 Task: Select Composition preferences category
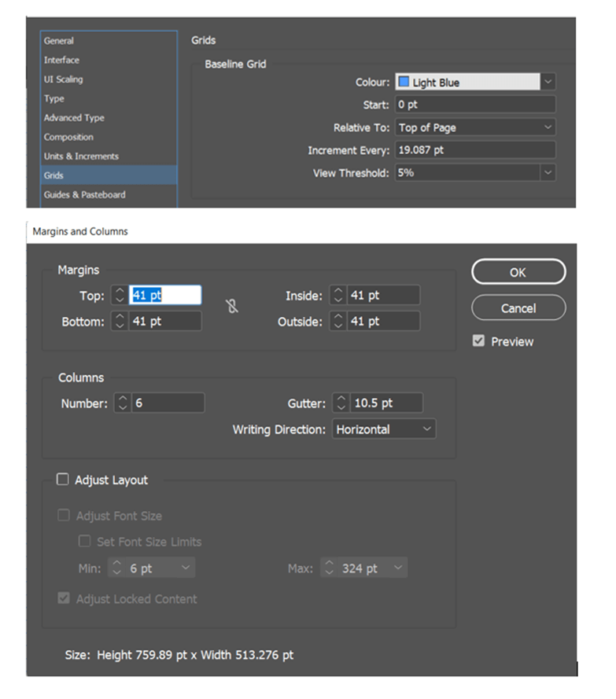tap(109, 137)
